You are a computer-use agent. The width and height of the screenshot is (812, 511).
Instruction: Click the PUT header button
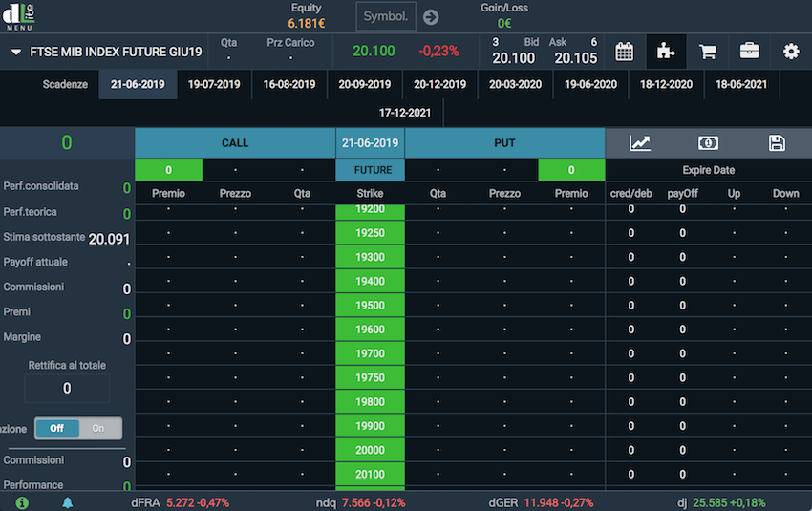[x=505, y=143]
